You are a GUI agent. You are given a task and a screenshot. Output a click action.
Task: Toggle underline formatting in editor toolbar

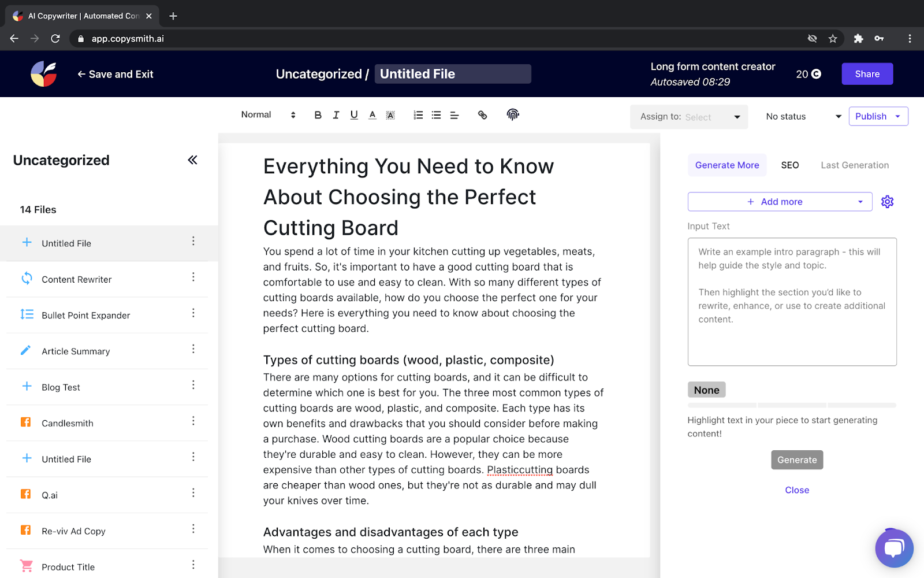pos(354,115)
